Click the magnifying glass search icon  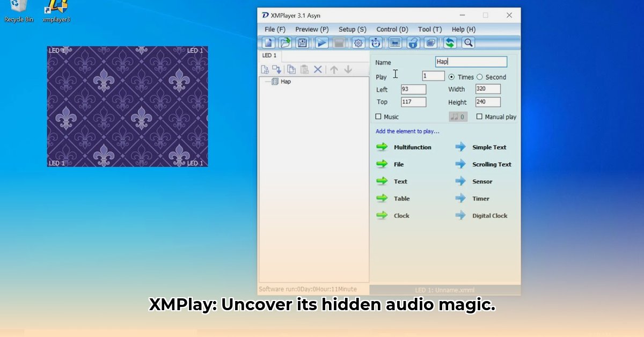click(x=468, y=43)
